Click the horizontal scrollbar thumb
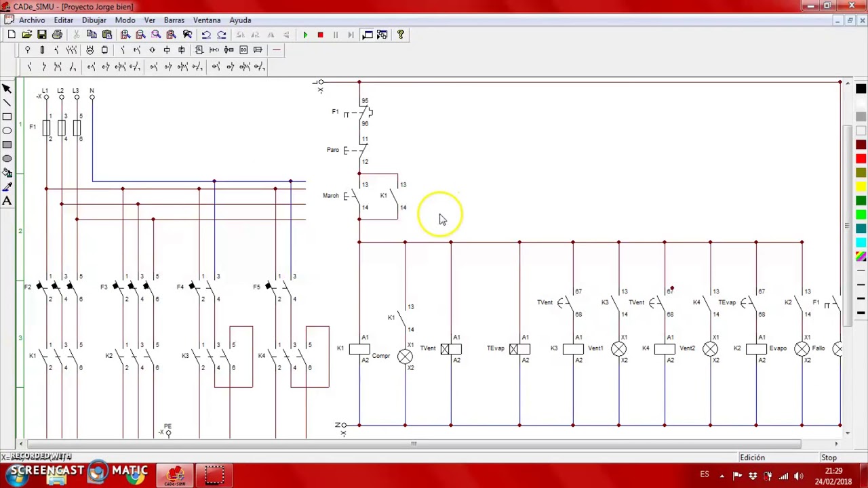The width and height of the screenshot is (868, 488). 413,444
